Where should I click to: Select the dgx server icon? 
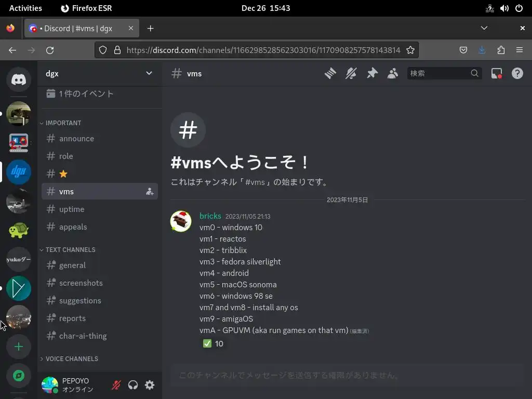[x=19, y=171]
